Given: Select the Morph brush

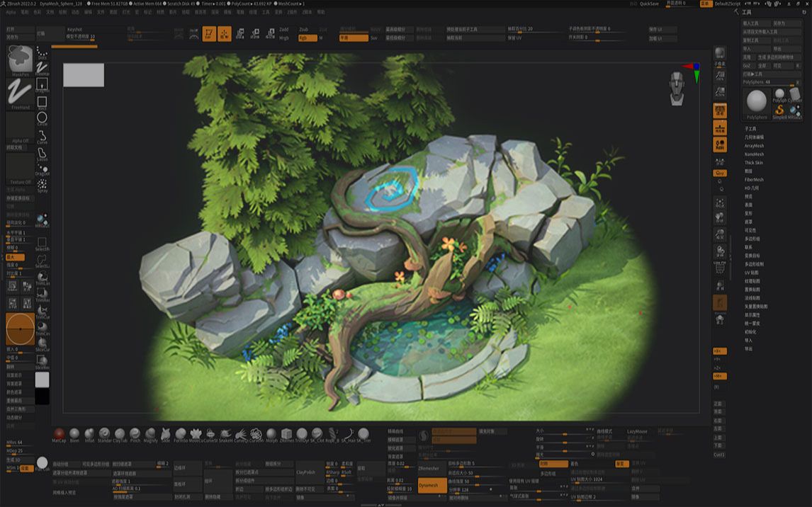Looking at the screenshot, I should [271, 434].
